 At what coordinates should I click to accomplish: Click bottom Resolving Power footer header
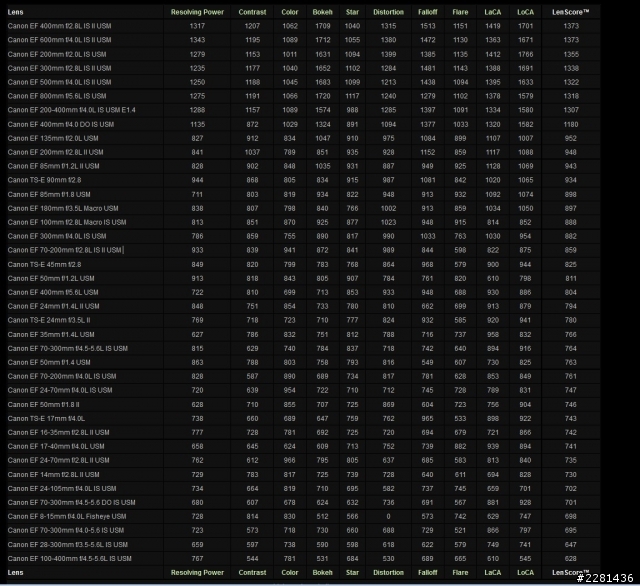tap(197, 573)
